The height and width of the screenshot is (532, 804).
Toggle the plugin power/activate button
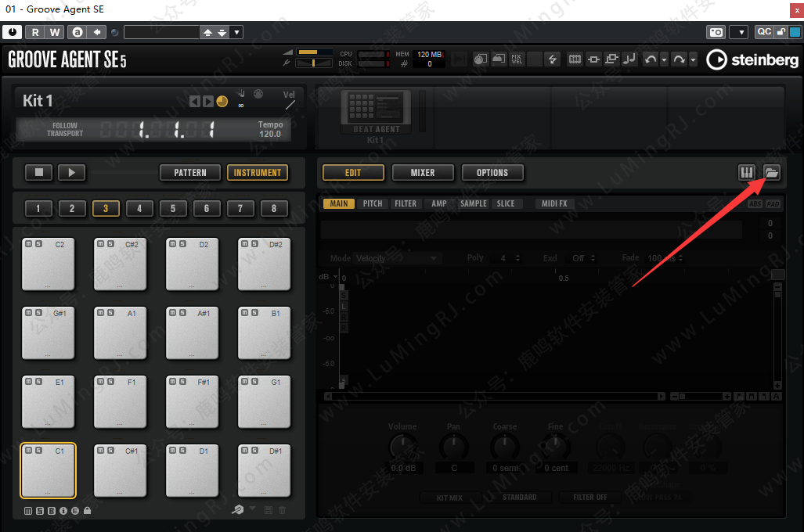tap(13, 32)
